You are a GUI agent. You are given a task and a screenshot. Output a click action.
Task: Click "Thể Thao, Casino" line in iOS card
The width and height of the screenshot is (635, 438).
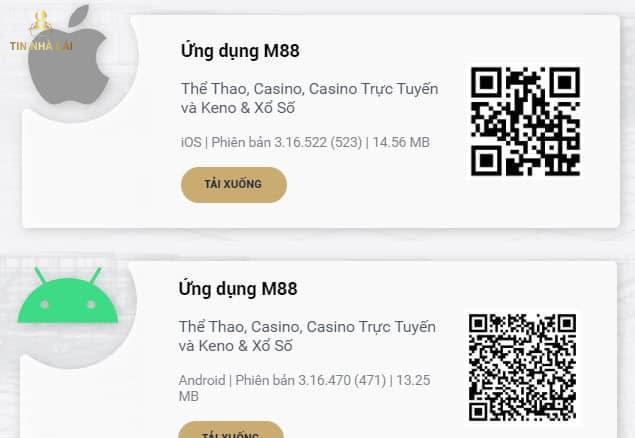[x=309, y=88]
